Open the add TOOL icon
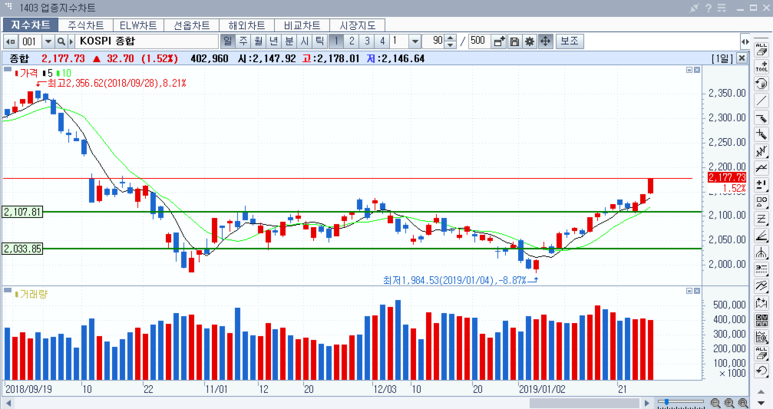Screen dimensions: 773x409 coord(762,67)
